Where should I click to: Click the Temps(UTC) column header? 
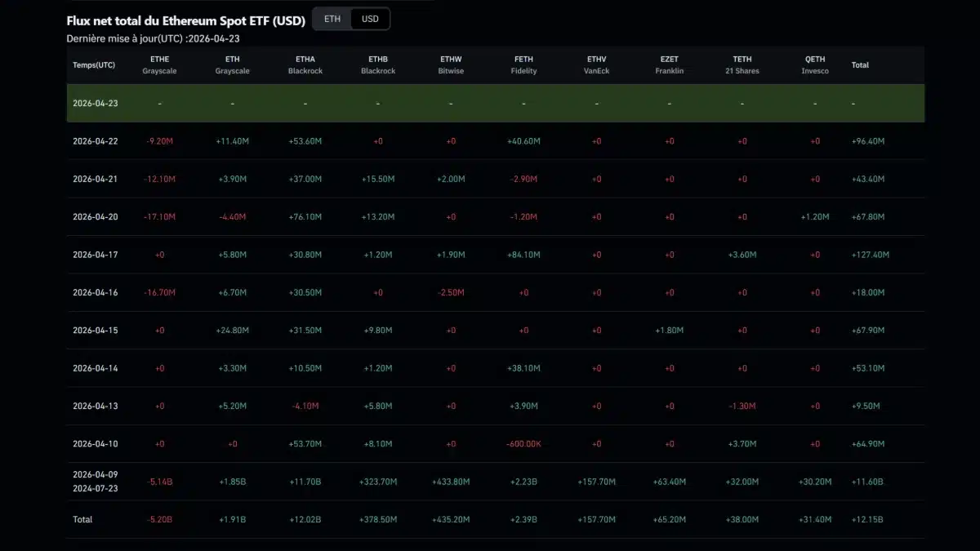click(x=94, y=64)
